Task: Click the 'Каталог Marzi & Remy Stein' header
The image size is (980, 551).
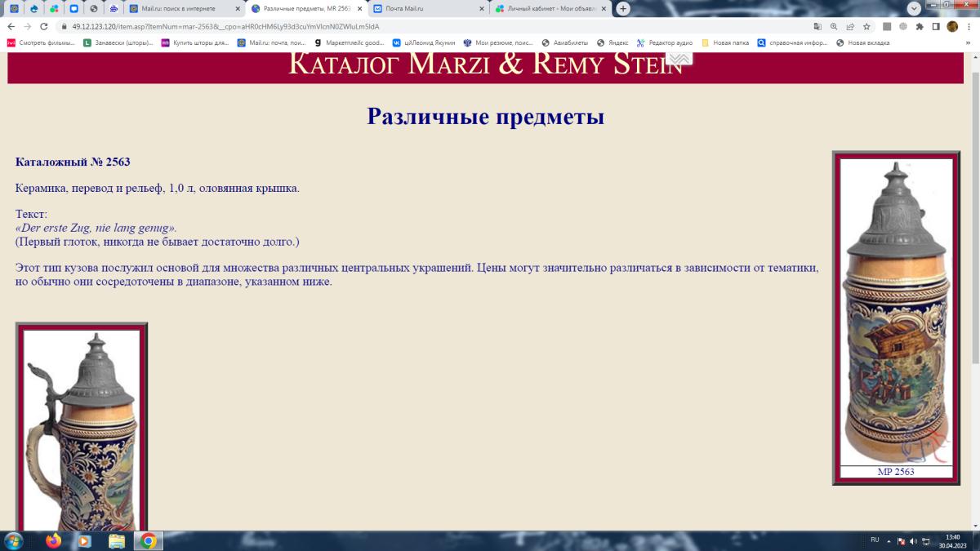Action: pyautogui.click(x=485, y=64)
